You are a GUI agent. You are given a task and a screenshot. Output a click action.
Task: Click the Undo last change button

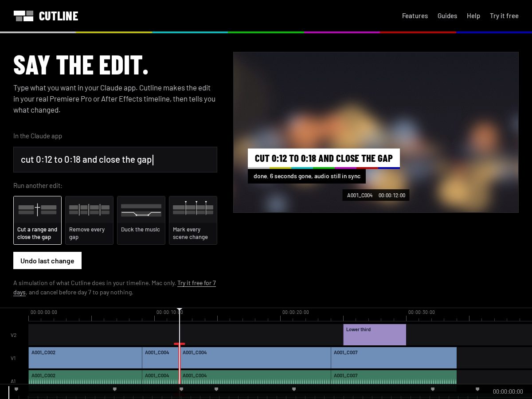pos(47,261)
